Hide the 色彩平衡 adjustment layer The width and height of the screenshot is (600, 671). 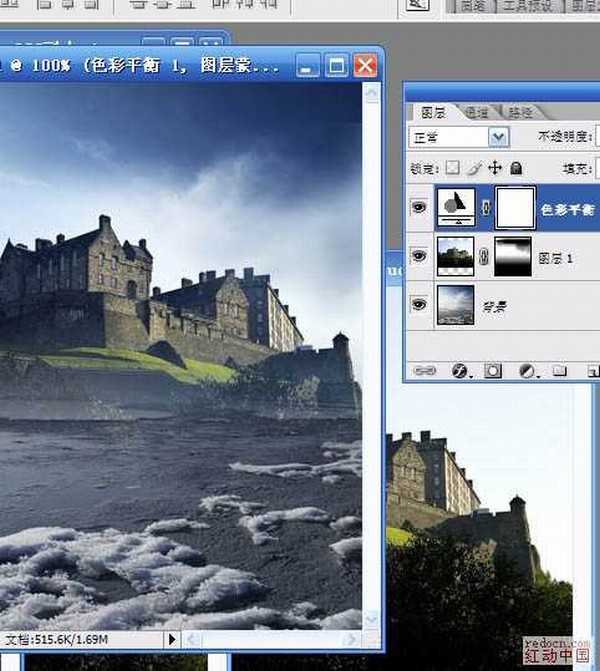point(420,209)
